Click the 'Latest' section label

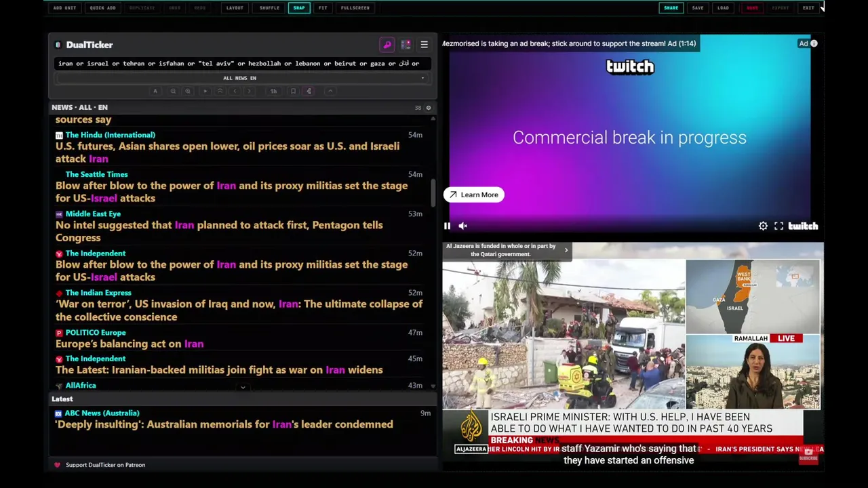62,399
